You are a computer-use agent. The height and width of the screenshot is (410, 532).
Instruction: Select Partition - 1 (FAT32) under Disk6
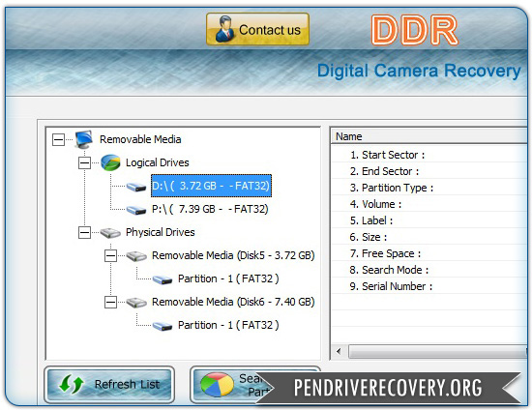(x=228, y=325)
